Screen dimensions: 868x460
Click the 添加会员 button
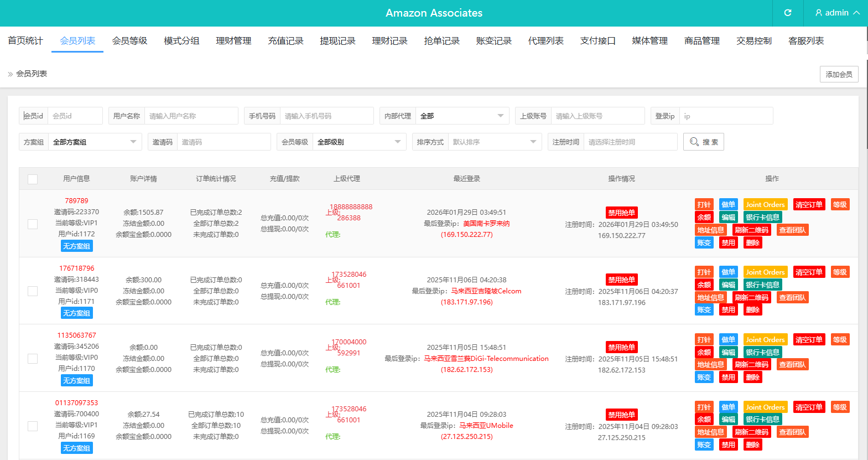(839, 74)
